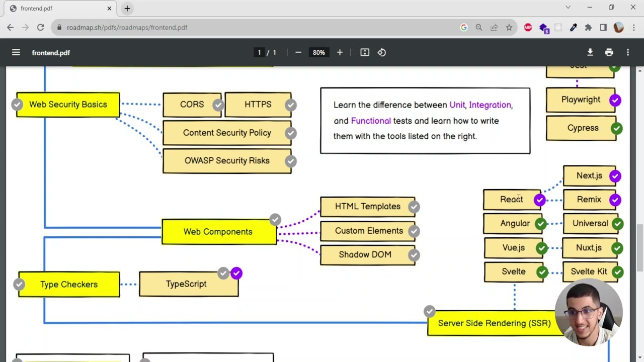Toggle the checkmark on CORS
Image resolution: width=644 pixels, height=362 pixels.
tap(218, 105)
